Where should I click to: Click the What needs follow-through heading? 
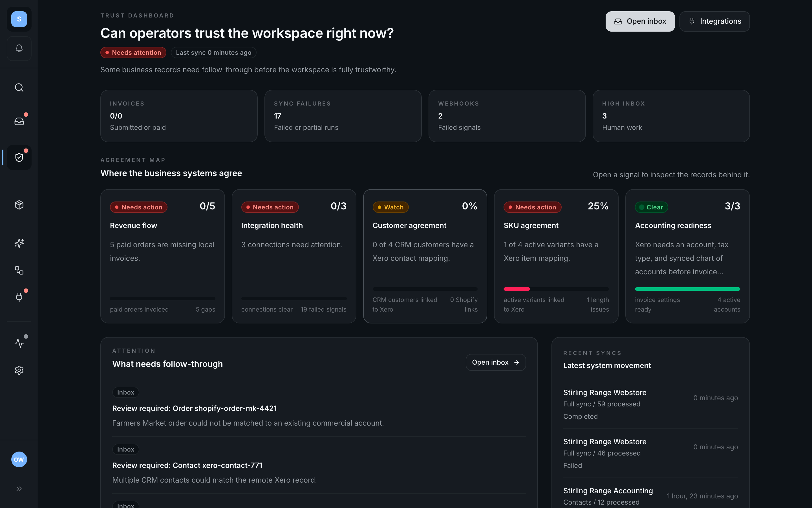[167, 364]
